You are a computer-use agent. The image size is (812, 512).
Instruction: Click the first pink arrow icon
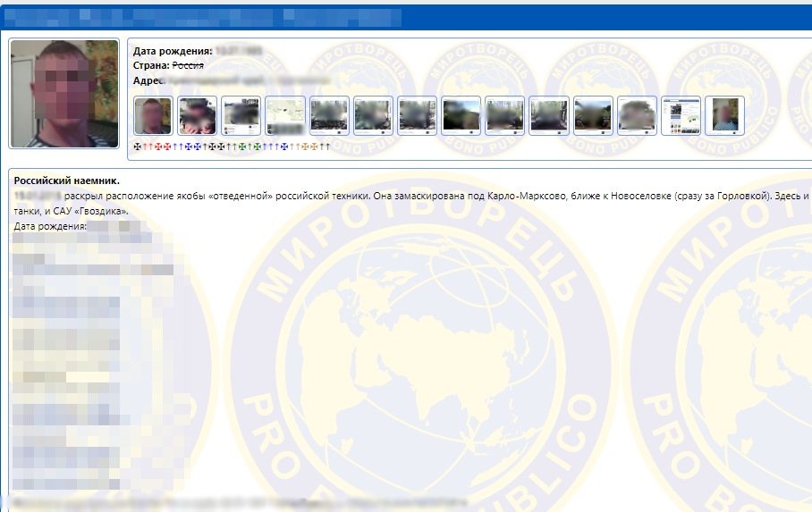(x=145, y=147)
